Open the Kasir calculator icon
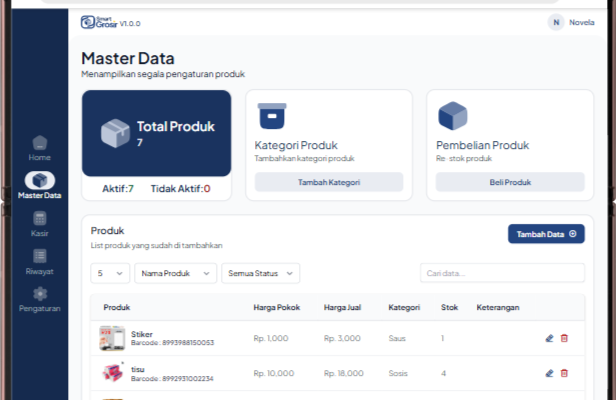 (40, 218)
